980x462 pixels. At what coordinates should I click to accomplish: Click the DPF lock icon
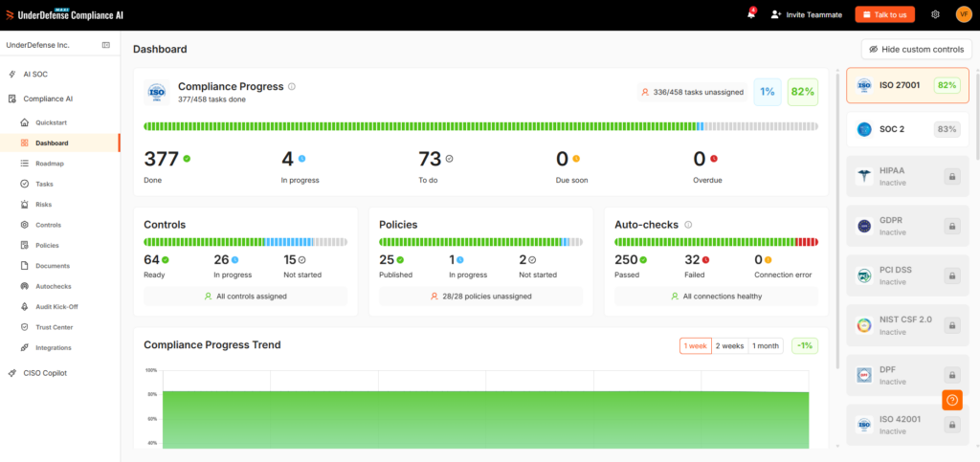tap(952, 375)
